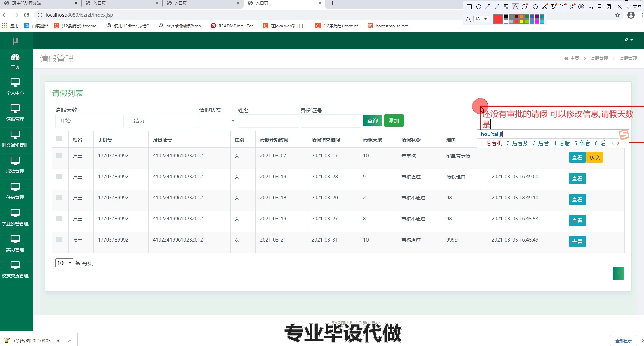Viewport: 644px width, 346px height.
Task: Open the 百度翻译 bookmark
Action: [36, 26]
